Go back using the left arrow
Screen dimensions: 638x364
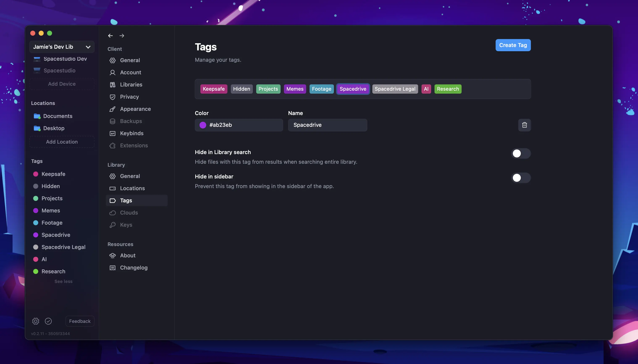point(110,36)
